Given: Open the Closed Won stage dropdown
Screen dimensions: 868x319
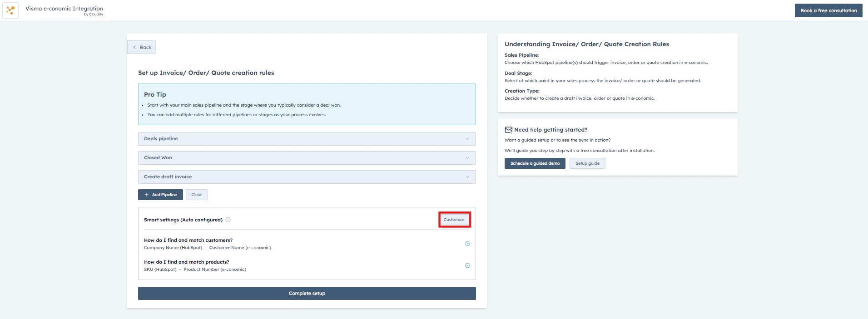Looking at the screenshot, I should (x=307, y=158).
